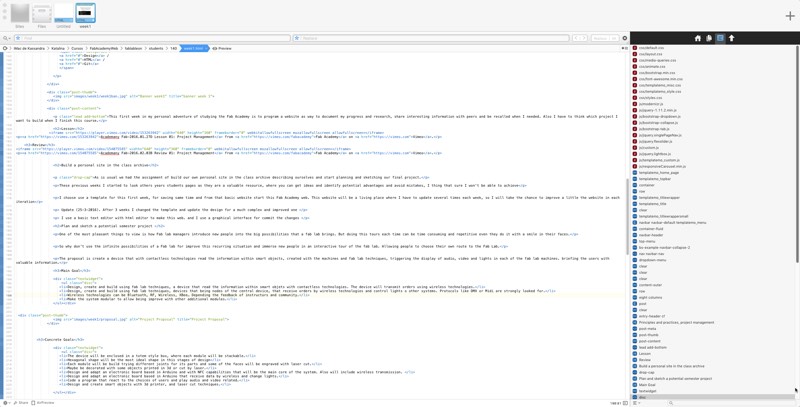Image resolution: width=800 pixels, height=407 pixels.
Task: Open the Files tab thumbnail
Action: click(x=42, y=14)
